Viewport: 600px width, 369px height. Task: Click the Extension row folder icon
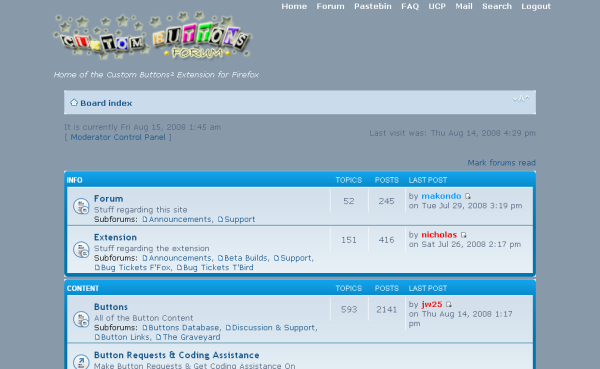(81, 249)
